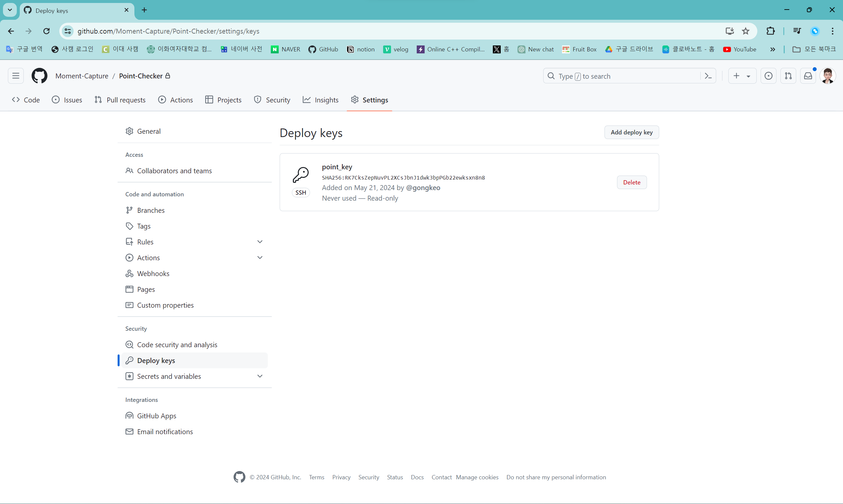Viewport: 843px width, 504px height.
Task: Bookmark this page with the star icon
Action: coord(745,31)
